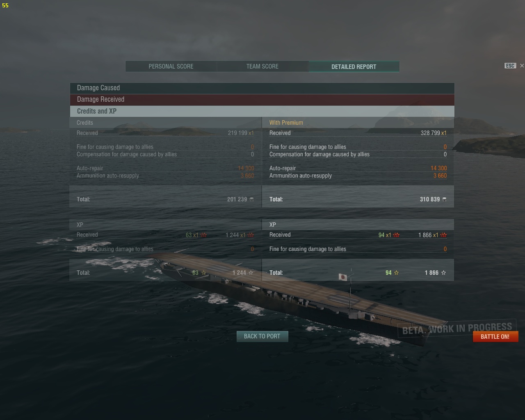
Task: Click the ESC key icon
Action: click(510, 66)
